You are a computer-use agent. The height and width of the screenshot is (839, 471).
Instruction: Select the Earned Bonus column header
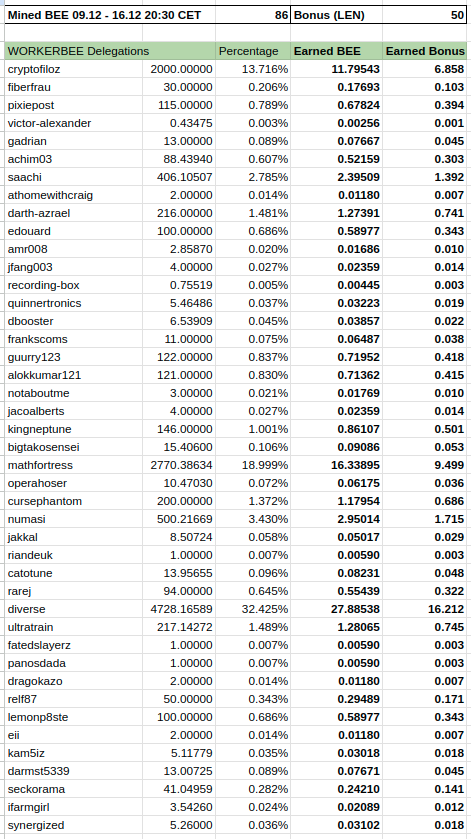425,51
